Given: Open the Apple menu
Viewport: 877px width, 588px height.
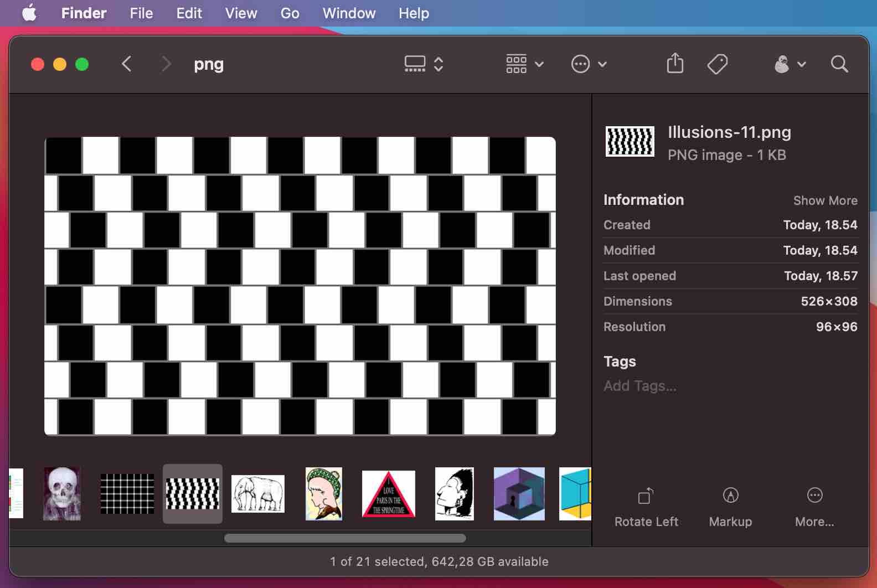Looking at the screenshot, I should (x=29, y=13).
